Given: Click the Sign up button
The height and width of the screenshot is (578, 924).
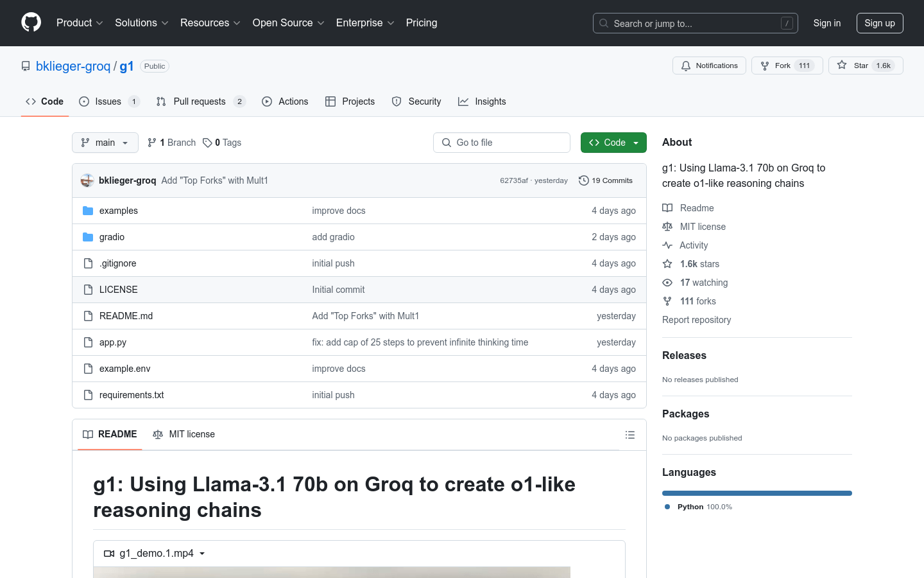Looking at the screenshot, I should pos(879,23).
